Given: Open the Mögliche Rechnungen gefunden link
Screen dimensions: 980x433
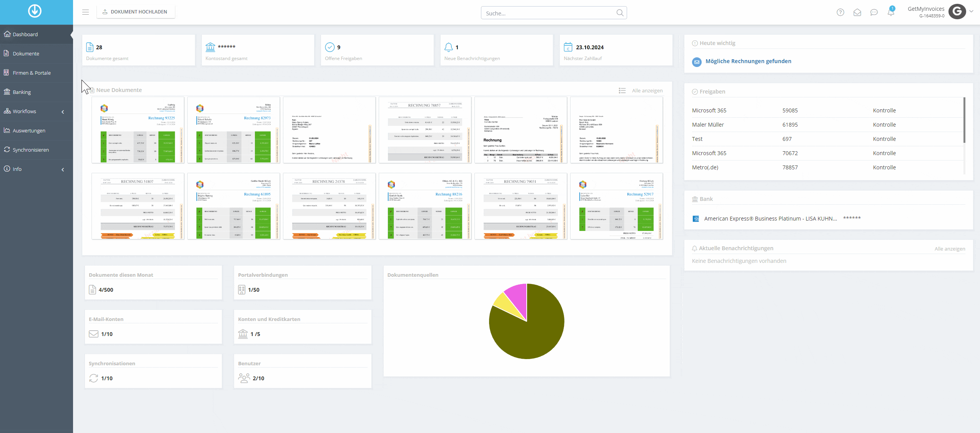Looking at the screenshot, I should (748, 61).
